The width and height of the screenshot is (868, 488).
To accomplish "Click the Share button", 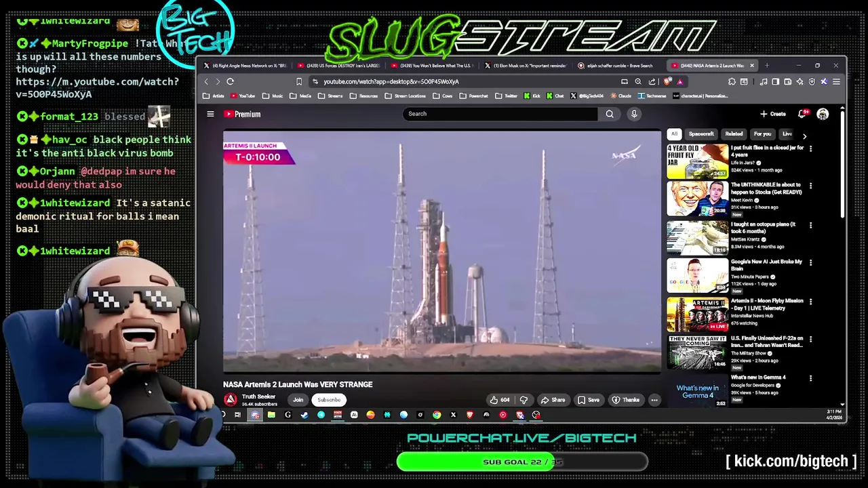I will coord(553,400).
